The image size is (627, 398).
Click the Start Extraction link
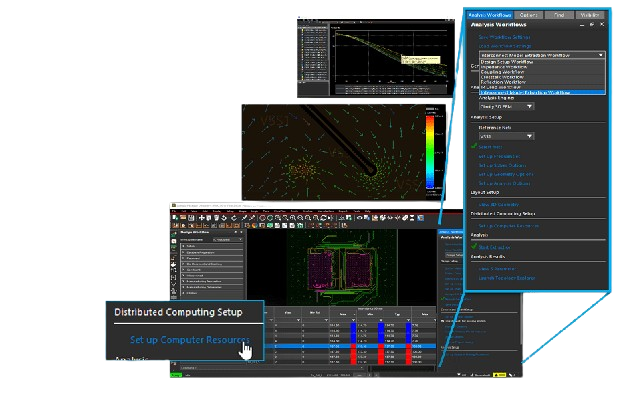pos(494,248)
